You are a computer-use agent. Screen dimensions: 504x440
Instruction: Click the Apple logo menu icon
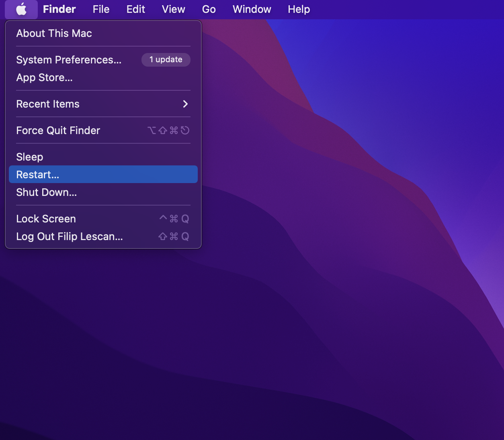[21, 9]
